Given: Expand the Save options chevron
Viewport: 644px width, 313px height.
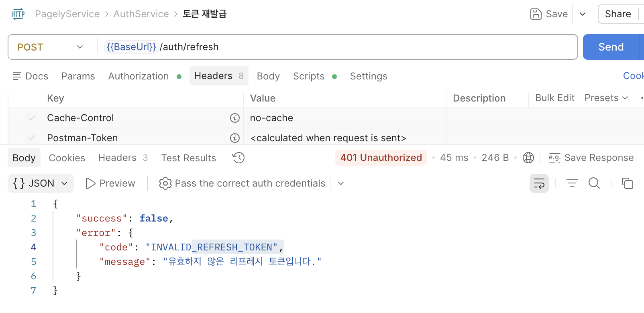Looking at the screenshot, I should click(x=583, y=14).
